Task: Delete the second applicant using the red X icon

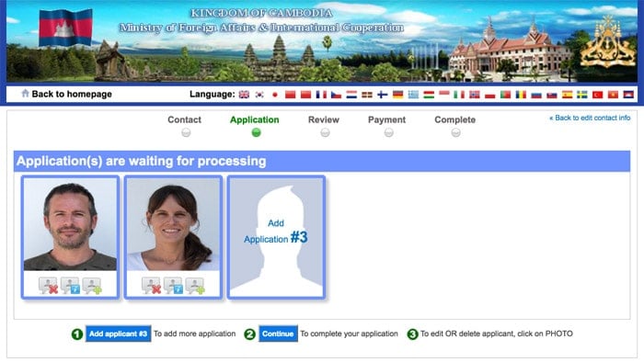Action: pyautogui.click(x=151, y=286)
